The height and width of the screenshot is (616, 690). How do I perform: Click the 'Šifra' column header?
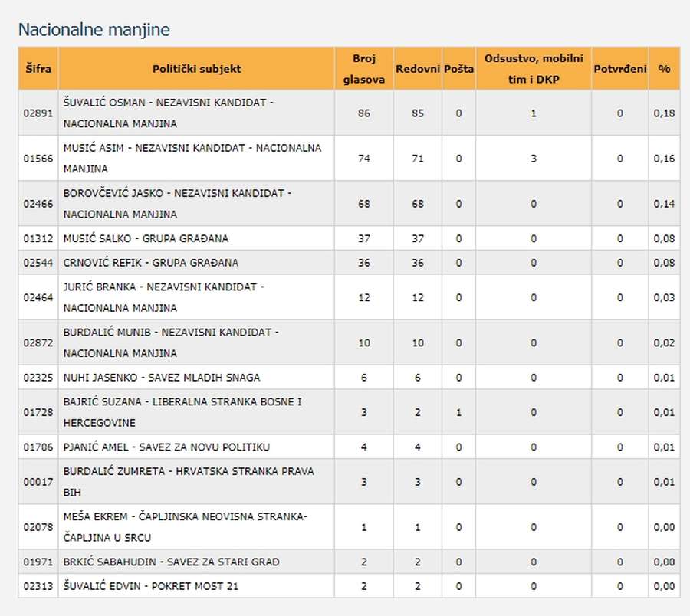click(x=38, y=69)
